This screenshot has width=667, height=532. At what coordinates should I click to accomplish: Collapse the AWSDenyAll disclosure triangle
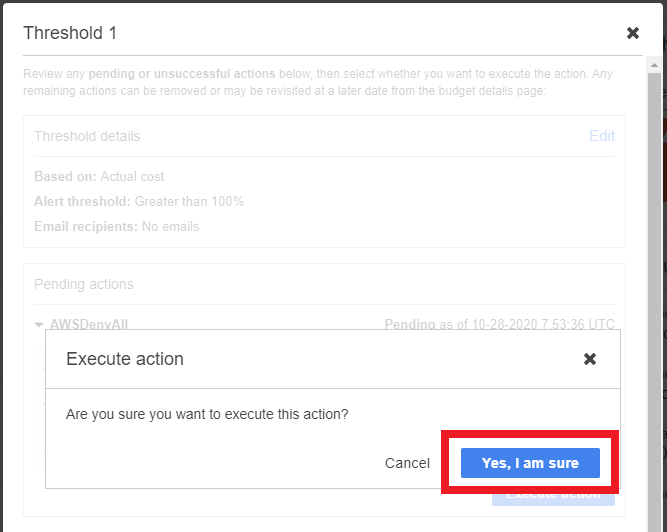click(39, 325)
